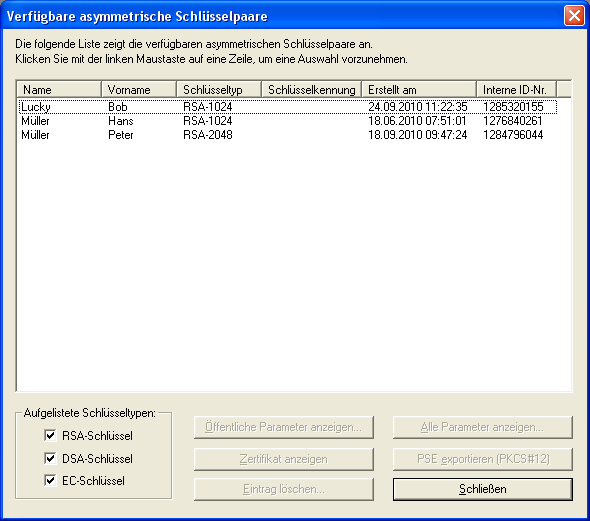The image size is (590, 521).
Task: Click Öffentliche Parameter anzeigen button
Action: point(284,427)
